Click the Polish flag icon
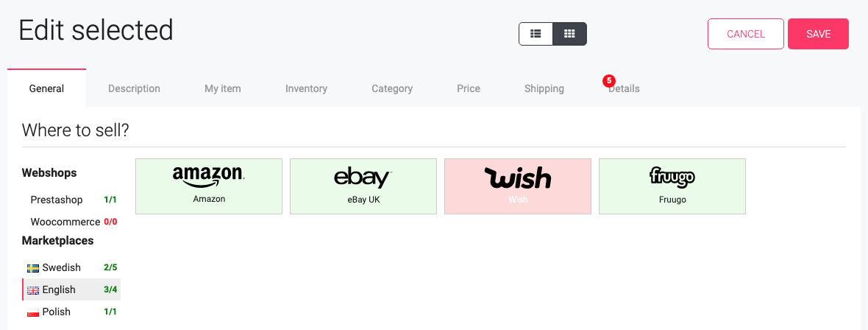Viewport: 868px width, 330px height. (x=32, y=312)
